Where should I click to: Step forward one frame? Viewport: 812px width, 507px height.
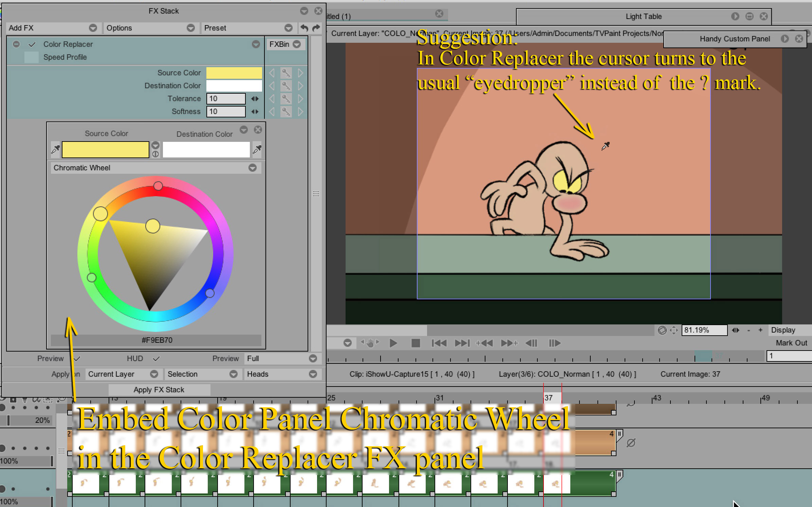(x=555, y=343)
